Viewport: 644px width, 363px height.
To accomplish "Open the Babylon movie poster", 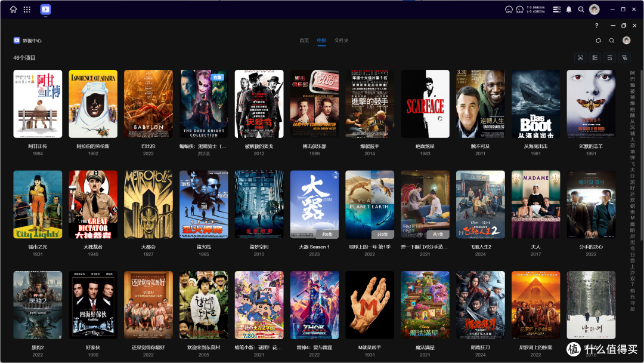I will tap(148, 104).
